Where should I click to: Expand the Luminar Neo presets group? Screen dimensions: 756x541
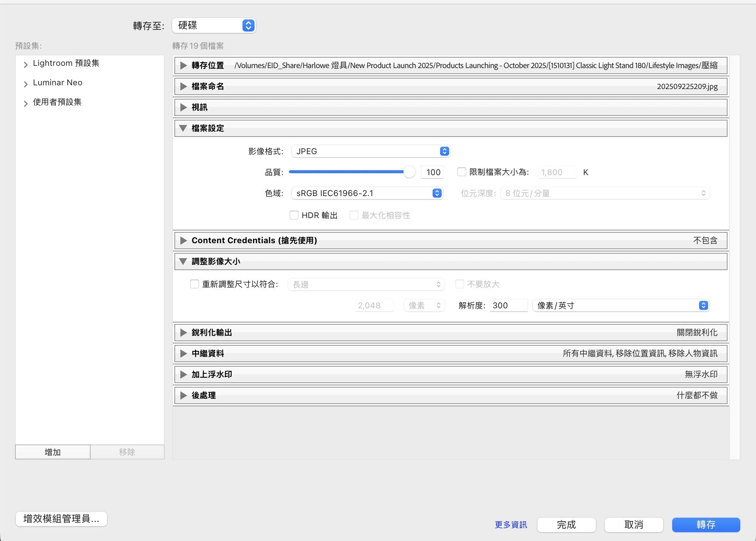25,83
